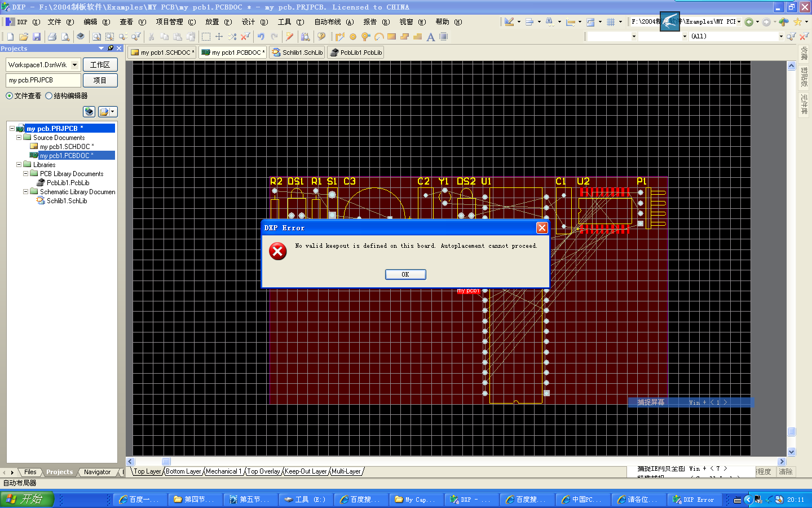Click the Favorites star icon
This screenshot has height=508, width=812.
pos(797,22)
